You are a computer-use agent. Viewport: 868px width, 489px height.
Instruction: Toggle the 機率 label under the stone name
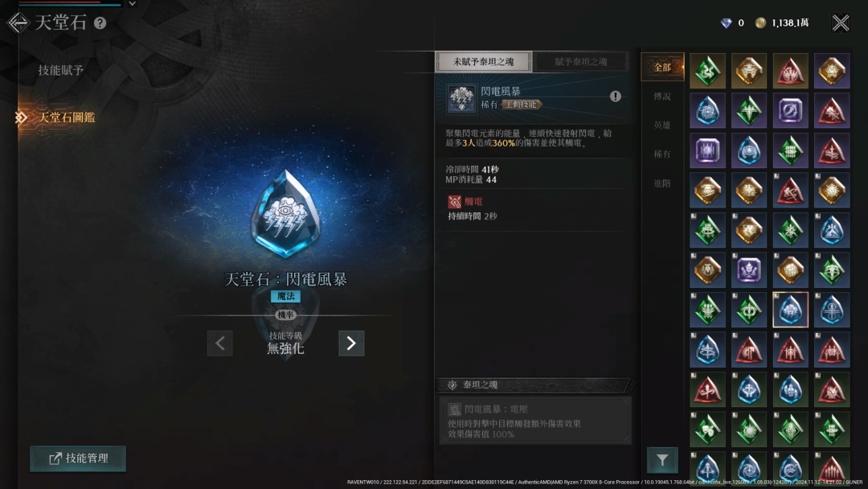285,314
